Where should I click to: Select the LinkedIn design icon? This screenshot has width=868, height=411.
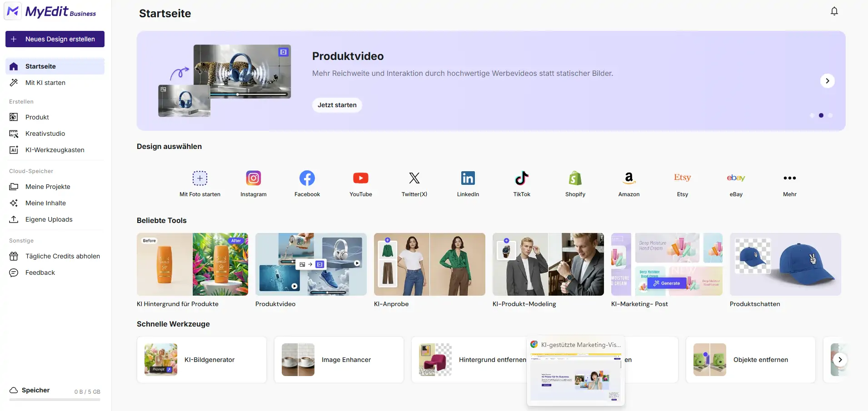tap(468, 178)
